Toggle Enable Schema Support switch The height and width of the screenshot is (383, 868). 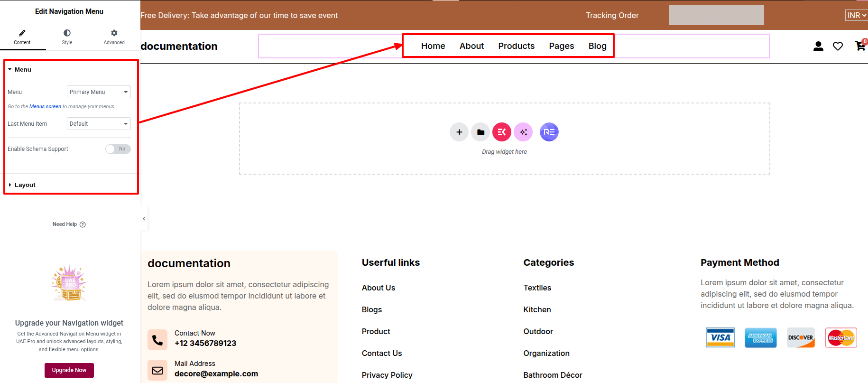point(118,149)
